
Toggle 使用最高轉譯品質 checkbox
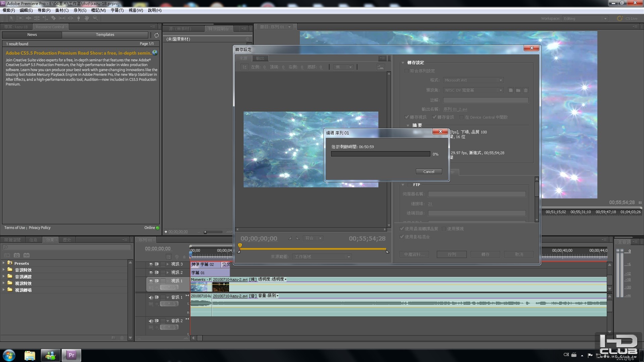pos(402,229)
